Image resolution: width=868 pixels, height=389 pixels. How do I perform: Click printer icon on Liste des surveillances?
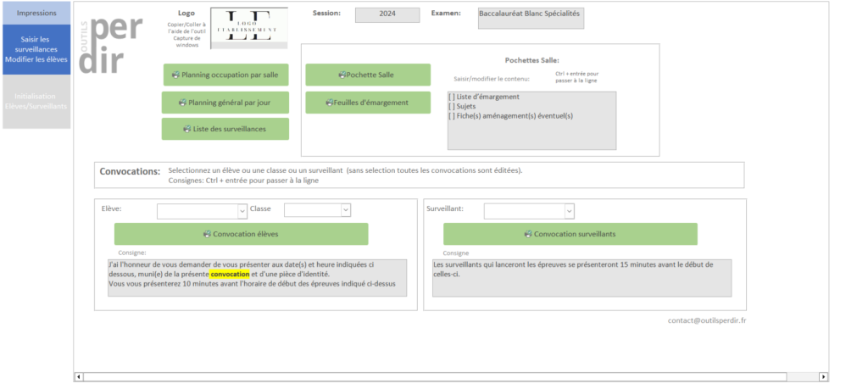[x=186, y=129]
